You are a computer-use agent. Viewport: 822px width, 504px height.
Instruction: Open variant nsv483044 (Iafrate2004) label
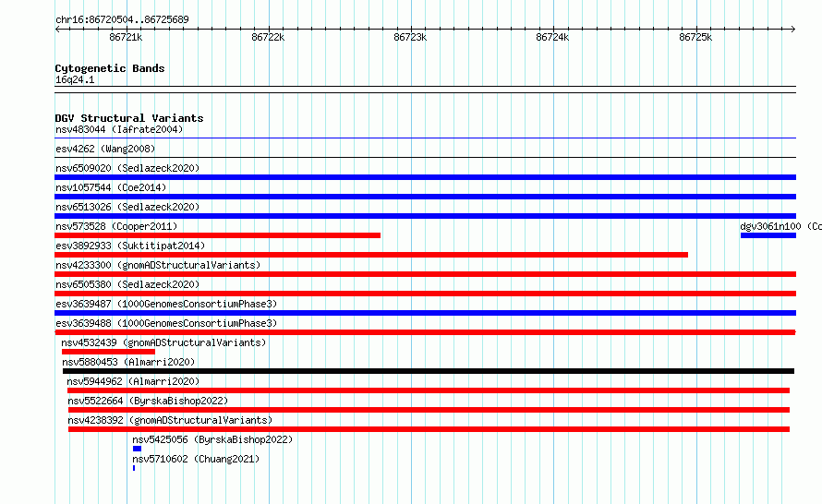(x=119, y=129)
